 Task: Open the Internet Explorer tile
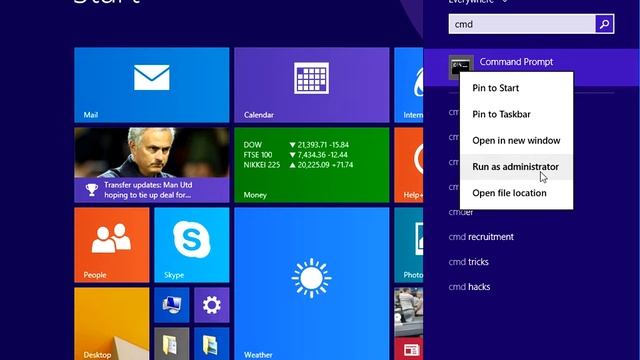tap(409, 85)
